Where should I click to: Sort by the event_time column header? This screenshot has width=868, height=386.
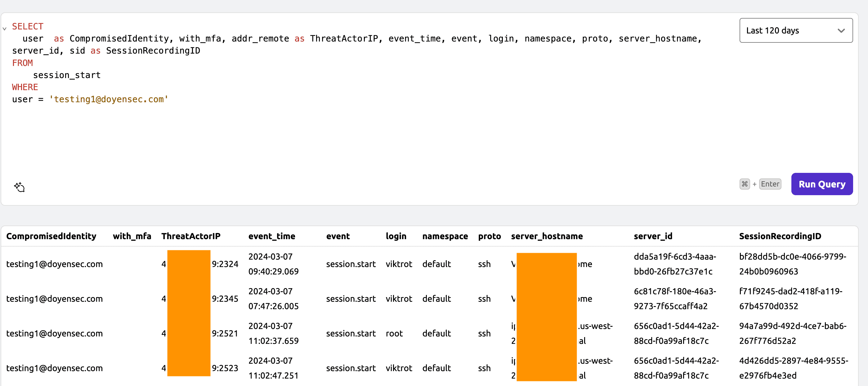point(271,236)
